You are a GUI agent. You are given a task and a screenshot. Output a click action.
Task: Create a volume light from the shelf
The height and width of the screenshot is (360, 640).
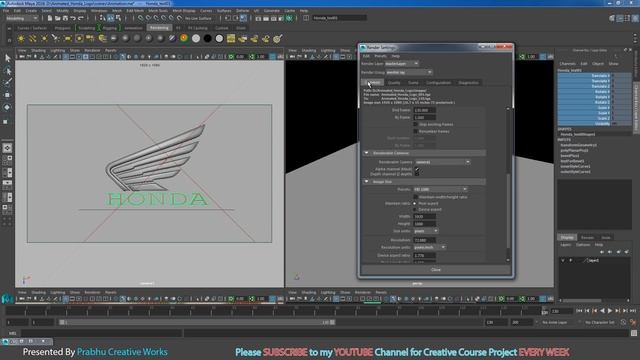[x=79, y=39]
